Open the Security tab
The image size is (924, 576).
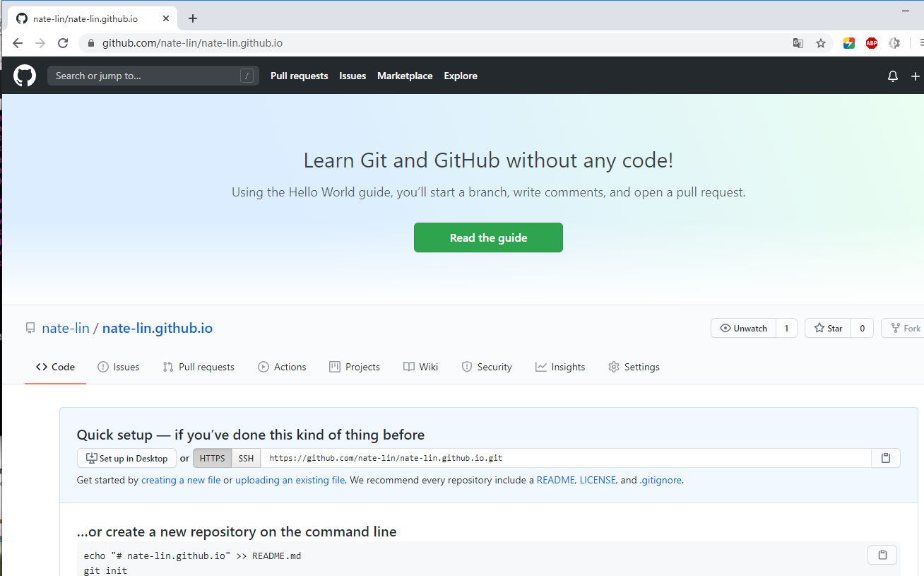tap(487, 367)
